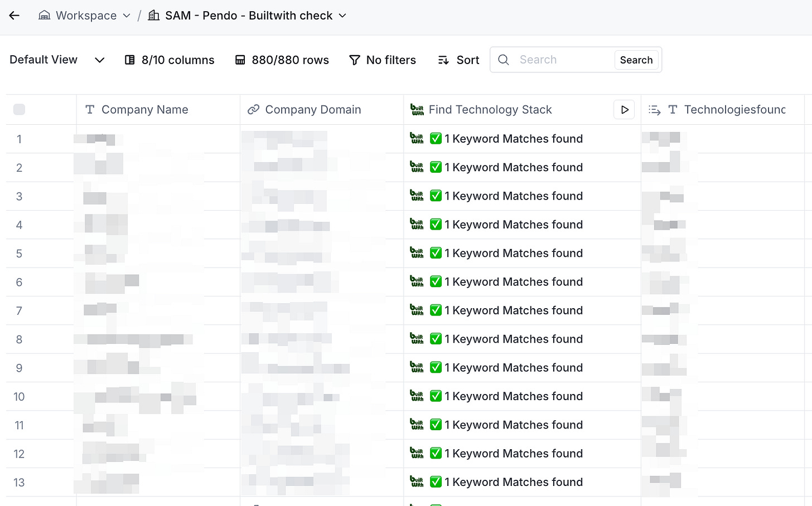812x506 pixels.
Task: Click the T text-type icon in Company Name header
Action: click(x=90, y=110)
